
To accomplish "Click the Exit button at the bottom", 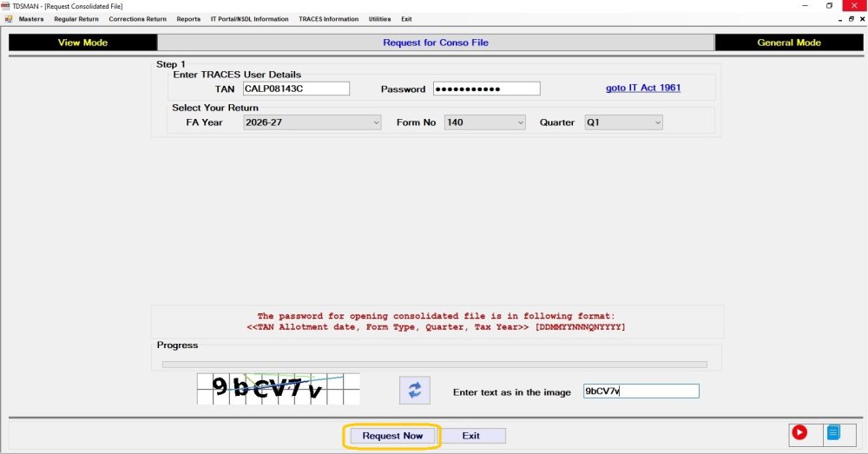I will point(471,436).
